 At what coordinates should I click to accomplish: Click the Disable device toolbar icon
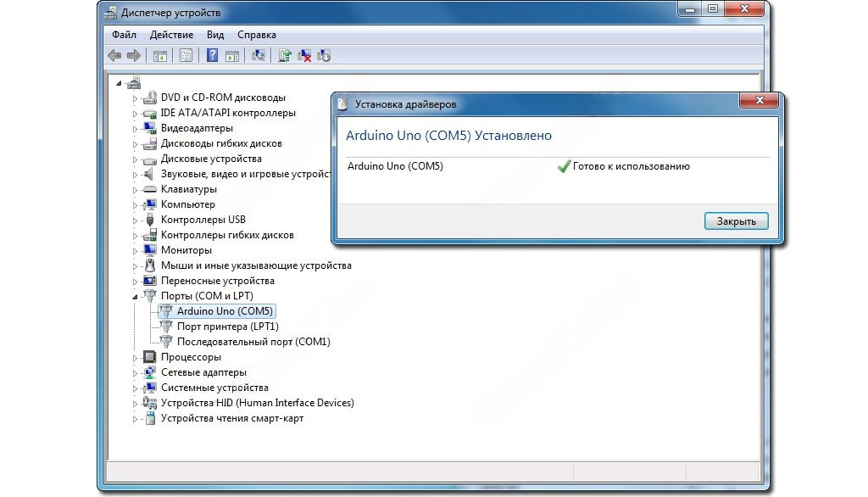tap(324, 56)
